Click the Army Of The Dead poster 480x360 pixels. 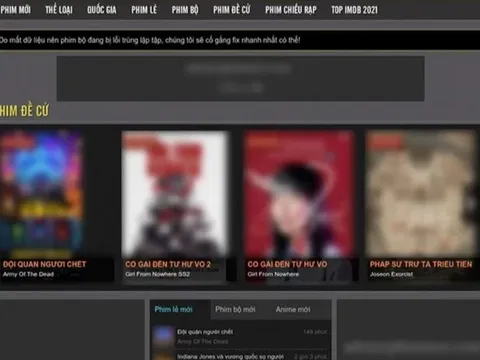coord(41,194)
